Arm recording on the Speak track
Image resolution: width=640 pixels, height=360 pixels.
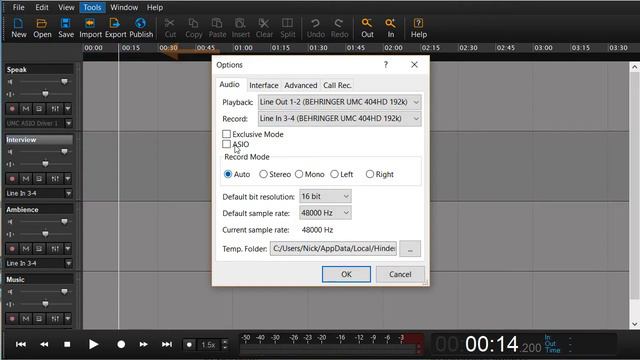pyautogui.click(x=12, y=109)
